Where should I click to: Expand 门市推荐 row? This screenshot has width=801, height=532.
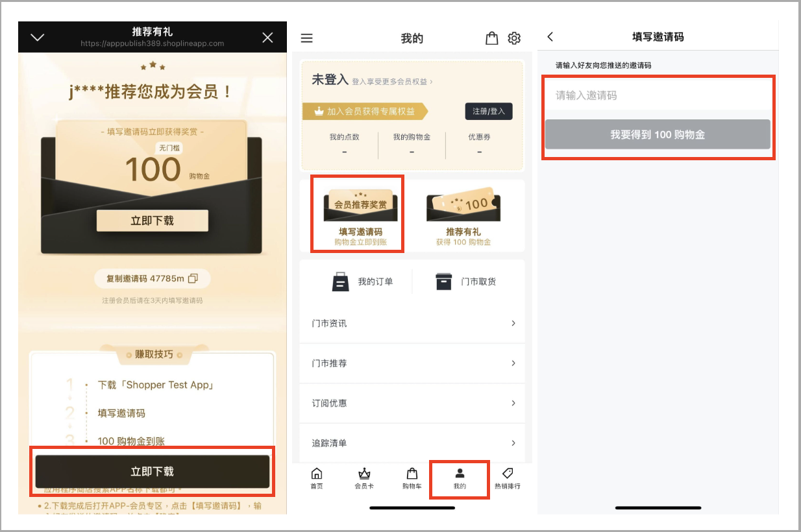(412, 363)
